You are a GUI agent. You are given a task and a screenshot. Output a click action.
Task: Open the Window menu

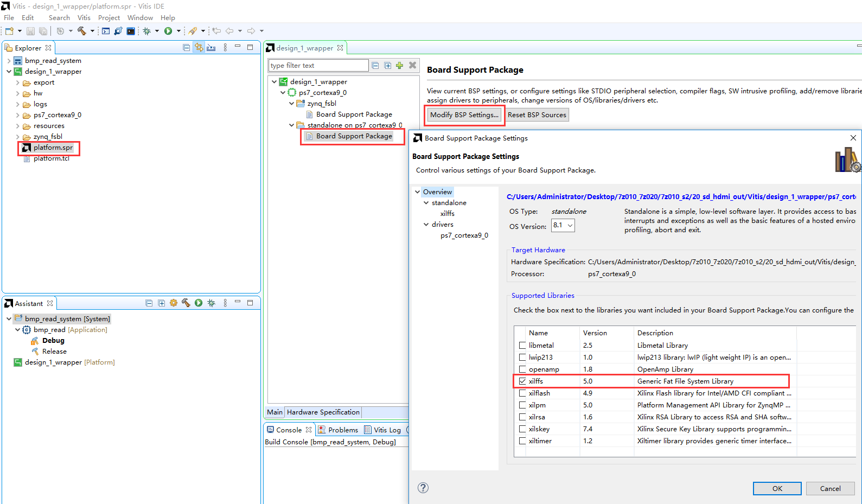[140, 18]
